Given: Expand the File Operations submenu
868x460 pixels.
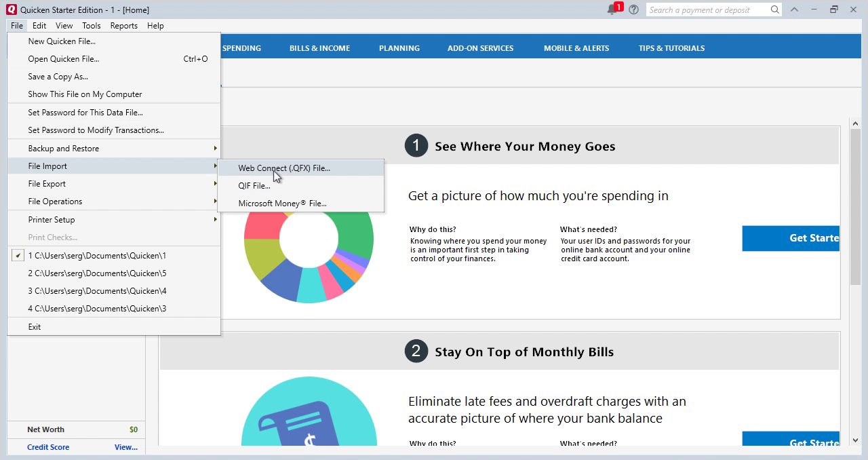Looking at the screenshot, I should (x=114, y=202).
